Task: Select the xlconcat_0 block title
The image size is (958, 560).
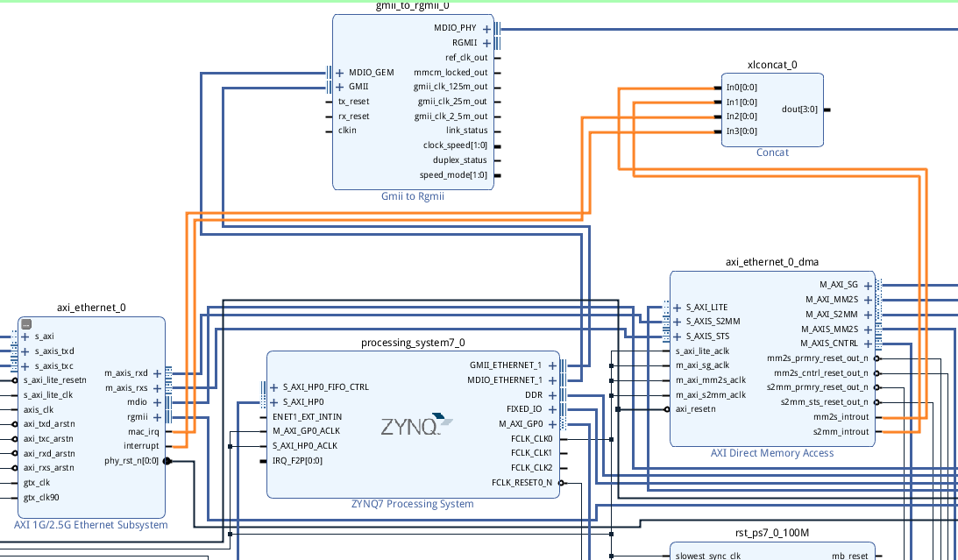Action: pos(772,65)
